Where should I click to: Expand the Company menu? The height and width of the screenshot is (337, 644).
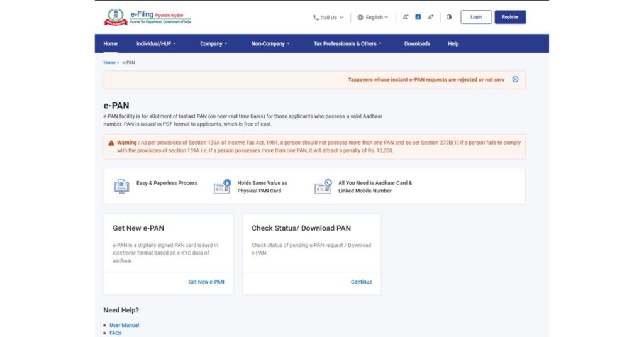(214, 43)
